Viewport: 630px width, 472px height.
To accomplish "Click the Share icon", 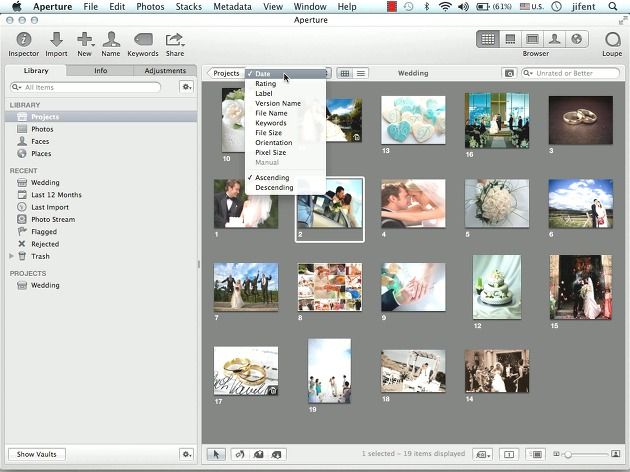I will coord(175,39).
